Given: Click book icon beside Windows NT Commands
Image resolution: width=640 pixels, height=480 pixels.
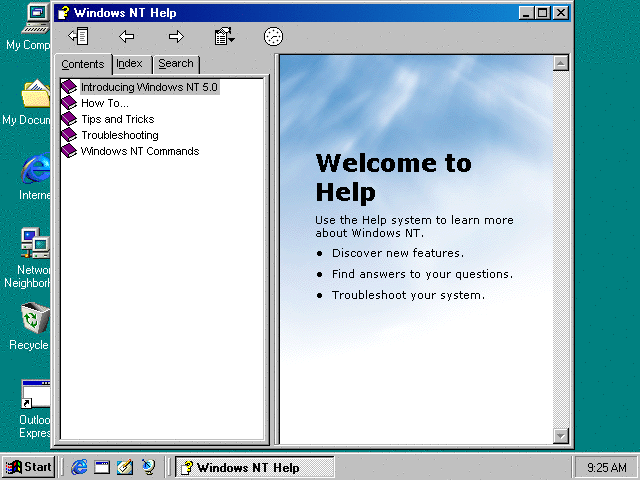Looking at the screenshot, I should click(x=69, y=151).
